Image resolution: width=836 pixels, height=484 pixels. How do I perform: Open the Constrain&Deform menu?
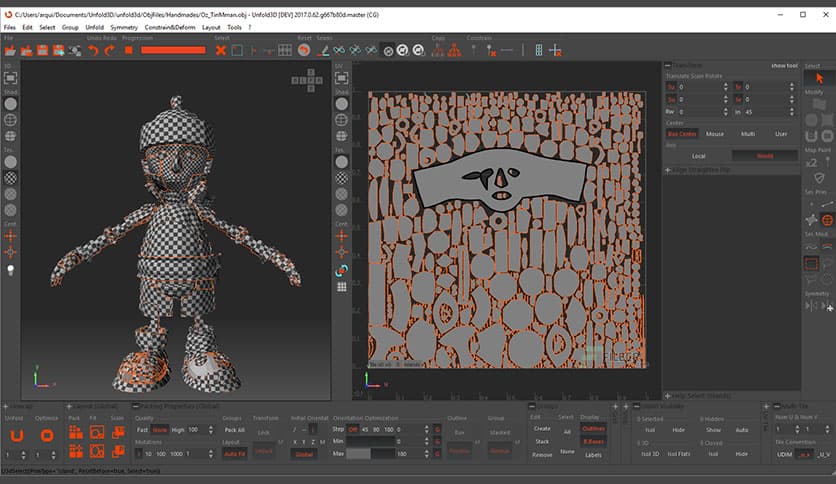[x=170, y=27]
